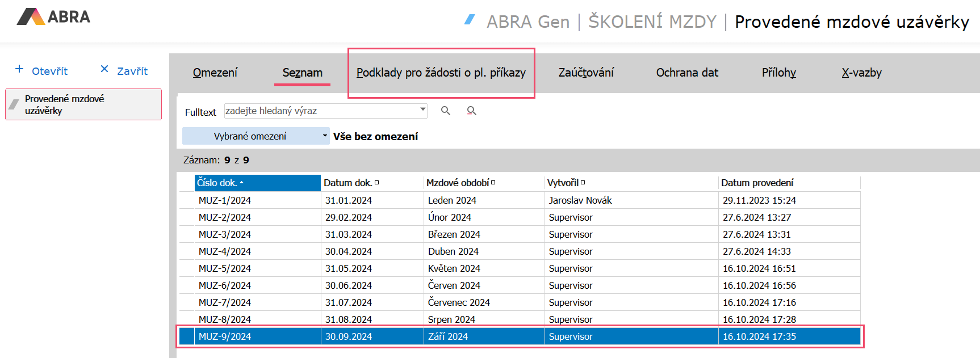Open the Vybrané omezení dropdown
The height and width of the screenshot is (358, 980).
(325, 136)
